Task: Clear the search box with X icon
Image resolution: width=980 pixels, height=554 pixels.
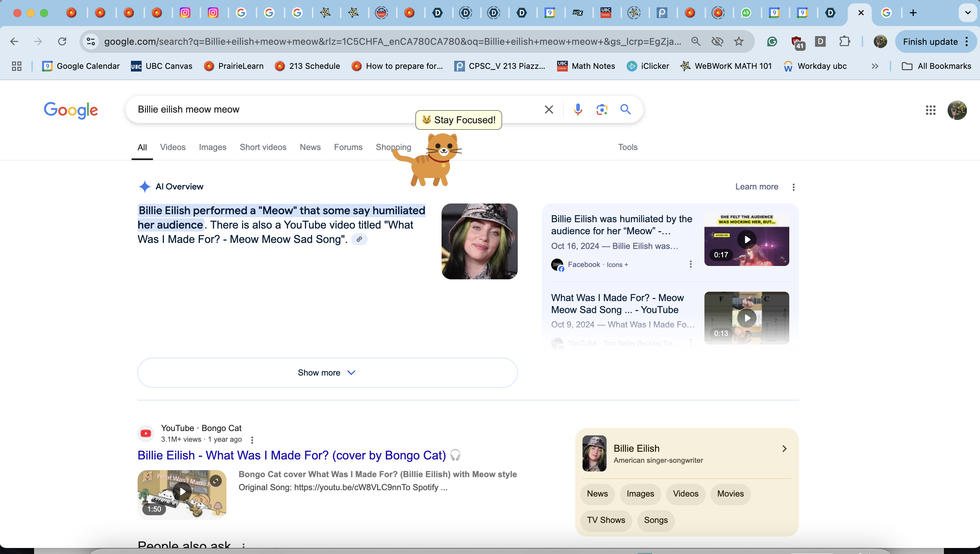Action: tap(548, 110)
